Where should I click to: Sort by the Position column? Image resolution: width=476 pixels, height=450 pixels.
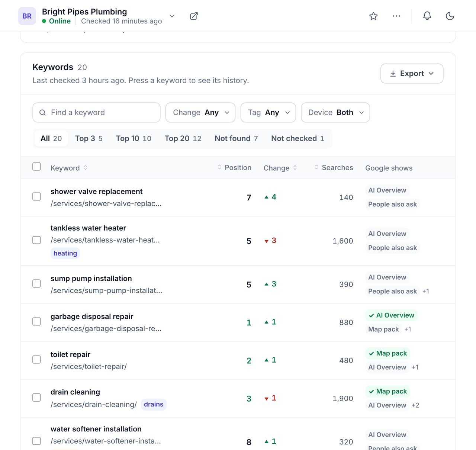[234, 168]
